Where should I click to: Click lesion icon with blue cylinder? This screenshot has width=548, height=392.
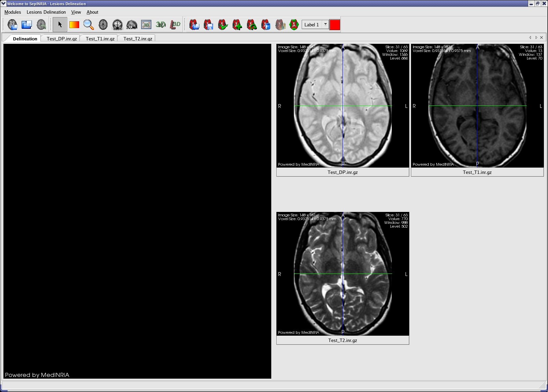pos(266,25)
